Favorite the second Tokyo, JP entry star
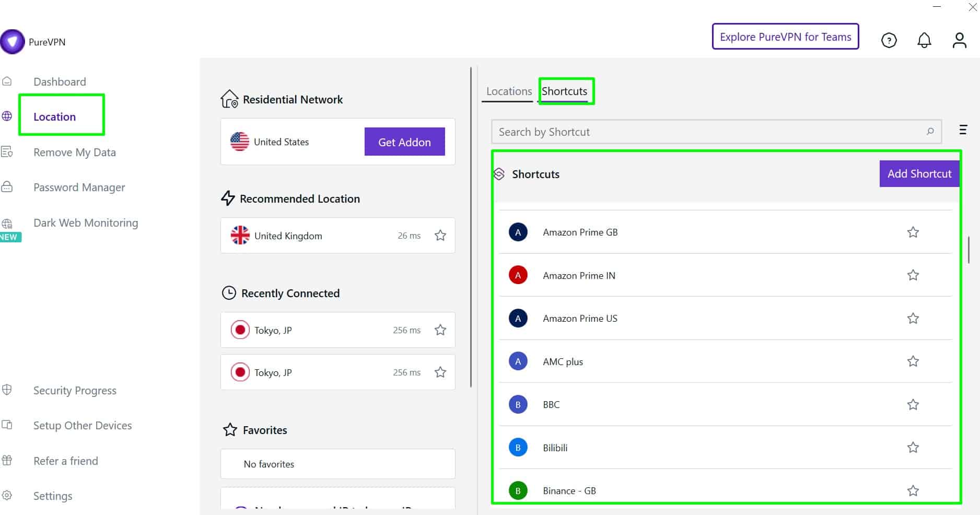 (440, 372)
